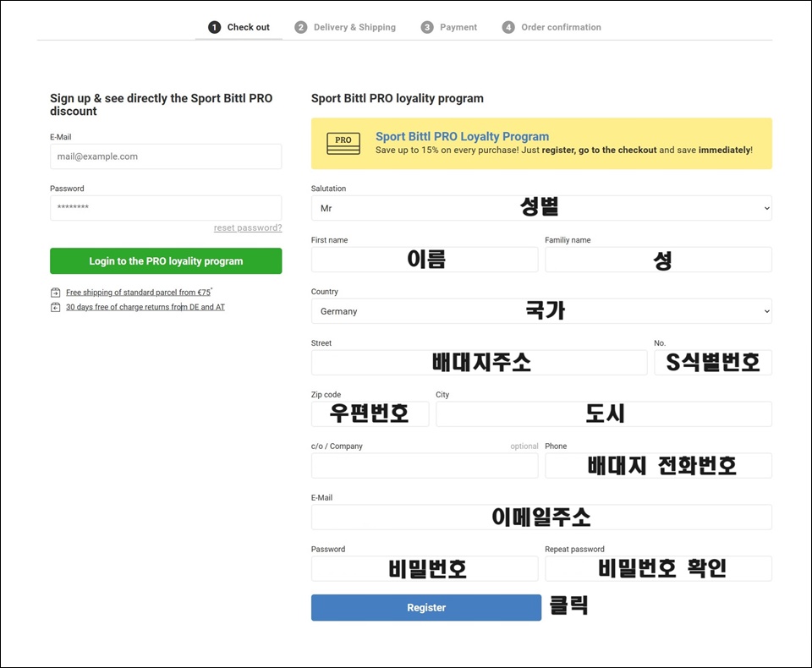Open the Salutation dropdown showing Mr
The width and height of the screenshot is (812, 668).
[x=541, y=208]
